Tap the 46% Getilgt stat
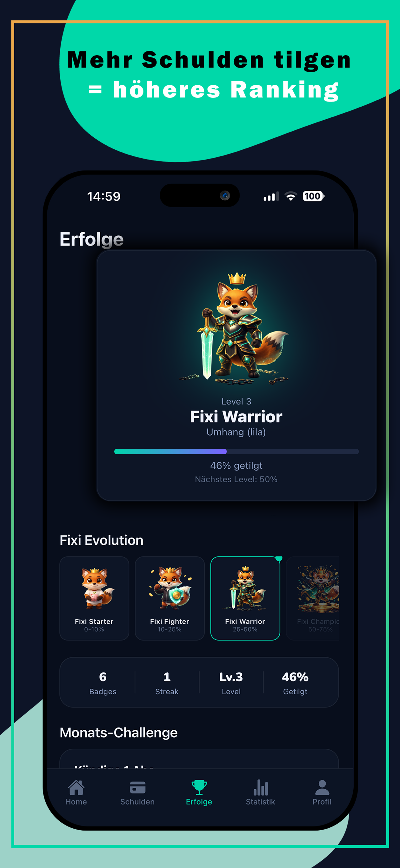The width and height of the screenshot is (400, 868). click(295, 683)
